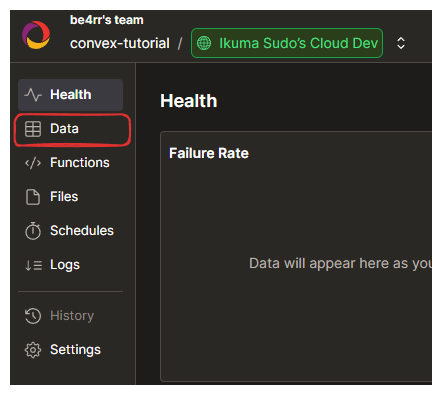The image size is (442, 395).
Task: Click the Convex logo icon
Action: pos(36,35)
